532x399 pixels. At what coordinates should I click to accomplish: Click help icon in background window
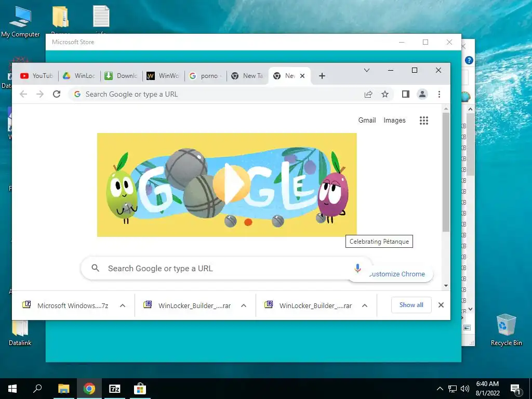pyautogui.click(x=469, y=60)
